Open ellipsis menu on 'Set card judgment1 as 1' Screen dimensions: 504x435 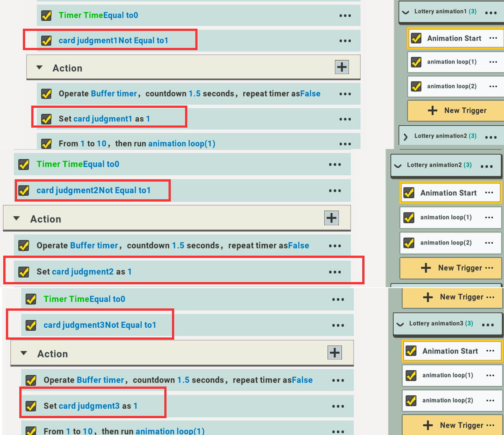point(345,119)
